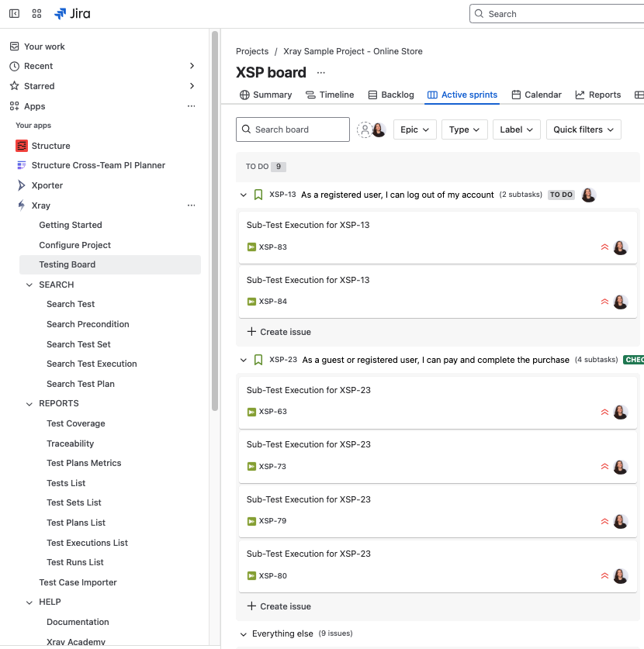Open the Quick filters dropdown
Viewport: 644px width, 649px height.
(x=583, y=129)
